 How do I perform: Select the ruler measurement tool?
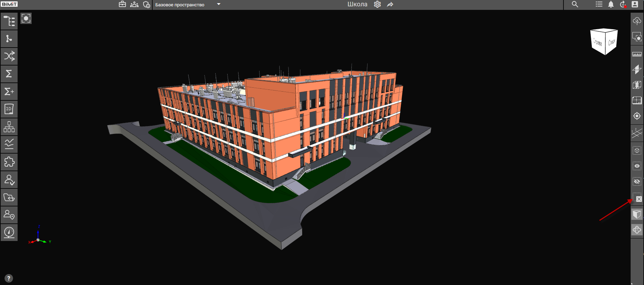click(637, 54)
